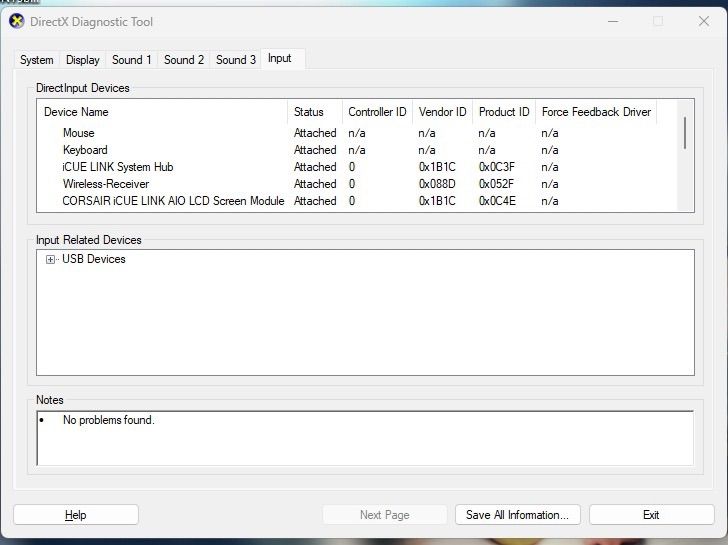Select the Mouse device row

(x=79, y=133)
